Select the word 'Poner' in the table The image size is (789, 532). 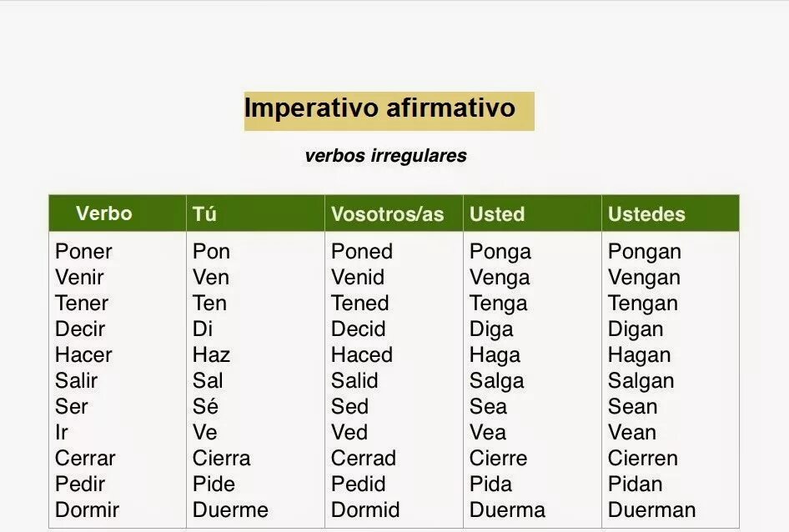[x=83, y=252]
